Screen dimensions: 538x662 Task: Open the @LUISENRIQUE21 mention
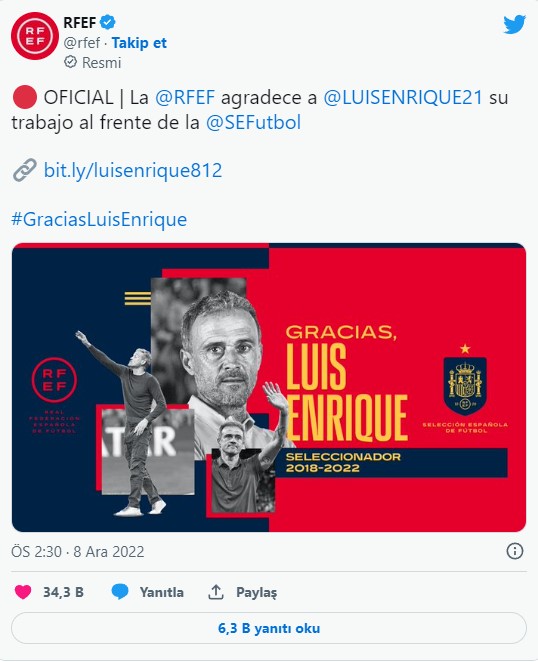coord(403,98)
